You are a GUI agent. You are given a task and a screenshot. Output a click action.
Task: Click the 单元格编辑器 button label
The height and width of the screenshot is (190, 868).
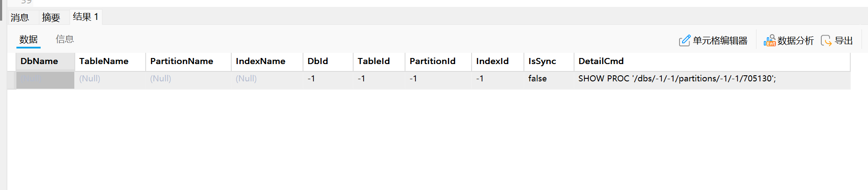(720, 41)
